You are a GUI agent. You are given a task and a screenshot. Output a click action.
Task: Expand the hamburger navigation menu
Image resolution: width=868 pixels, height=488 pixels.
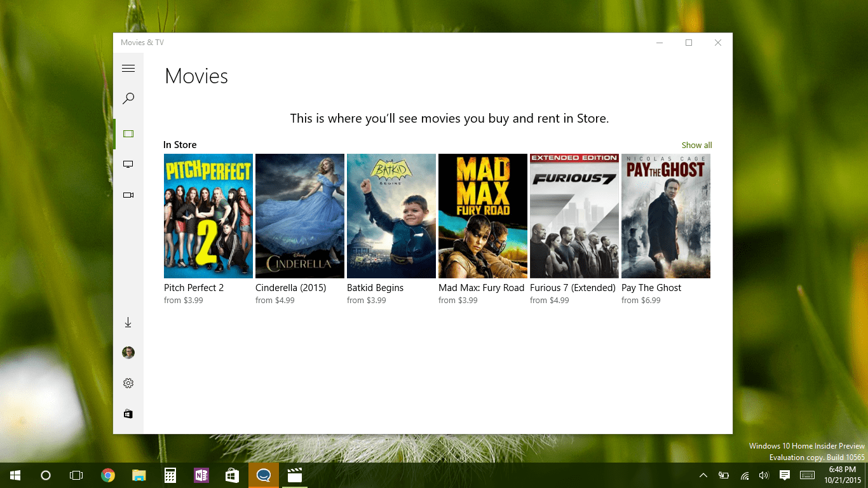128,69
